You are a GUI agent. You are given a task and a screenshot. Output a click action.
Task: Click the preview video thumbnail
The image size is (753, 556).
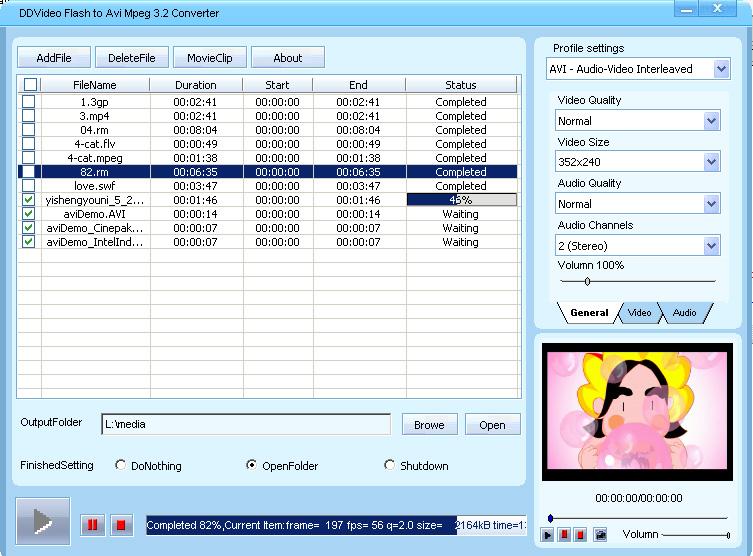click(637, 411)
